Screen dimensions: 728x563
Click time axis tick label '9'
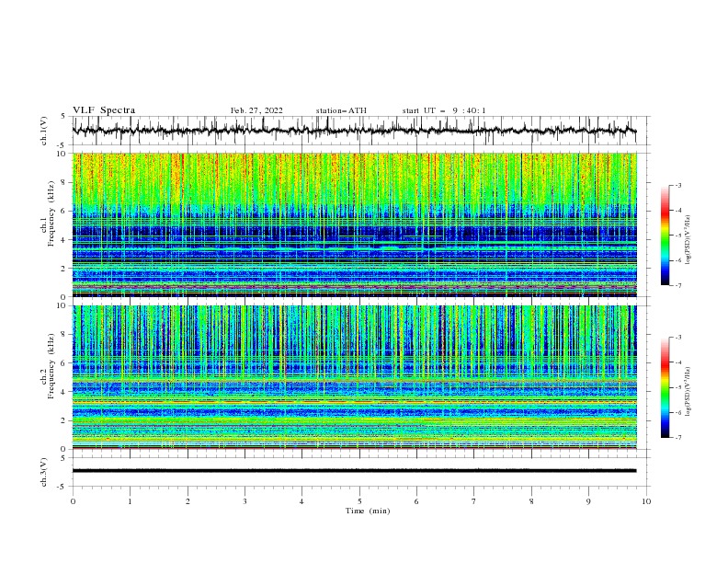point(588,501)
